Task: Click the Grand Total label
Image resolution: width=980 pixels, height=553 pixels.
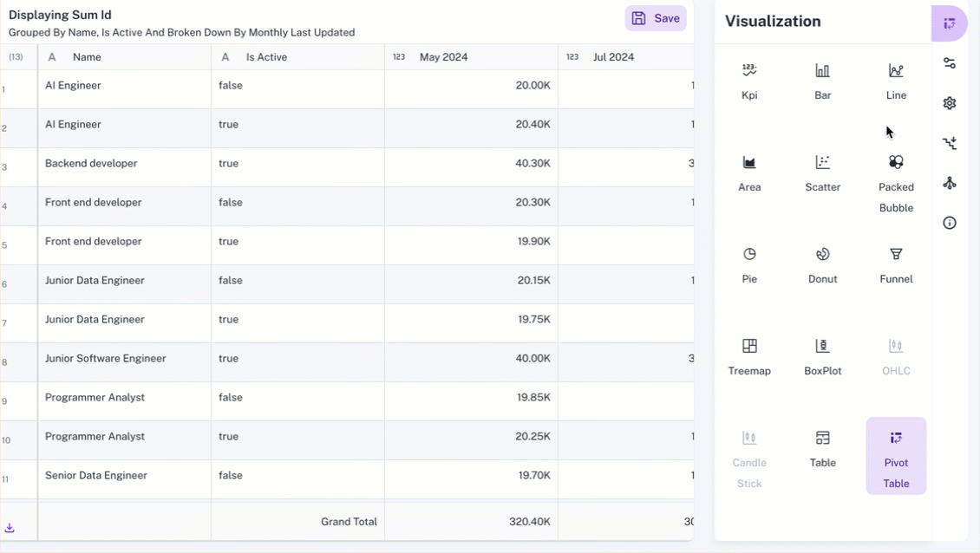Action: (x=349, y=522)
